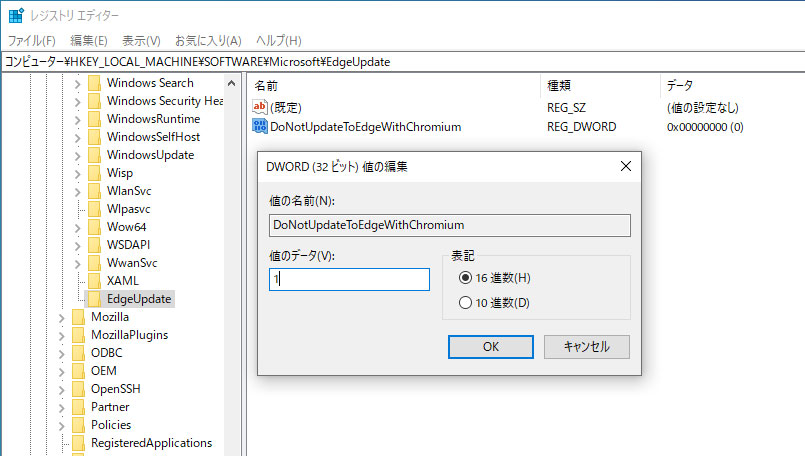
Task: Select the WindowsSelfHost key label
Action: (x=153, y=137)
